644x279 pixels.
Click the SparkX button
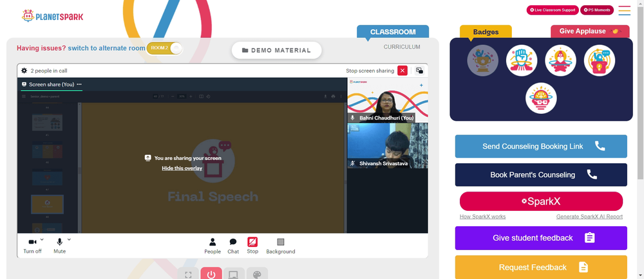(x=541, y=201)
